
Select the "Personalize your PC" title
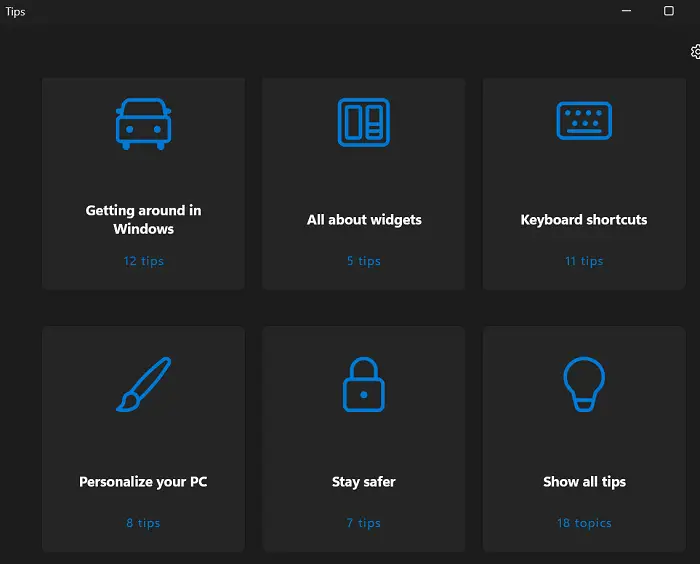(x=143, y=482)
